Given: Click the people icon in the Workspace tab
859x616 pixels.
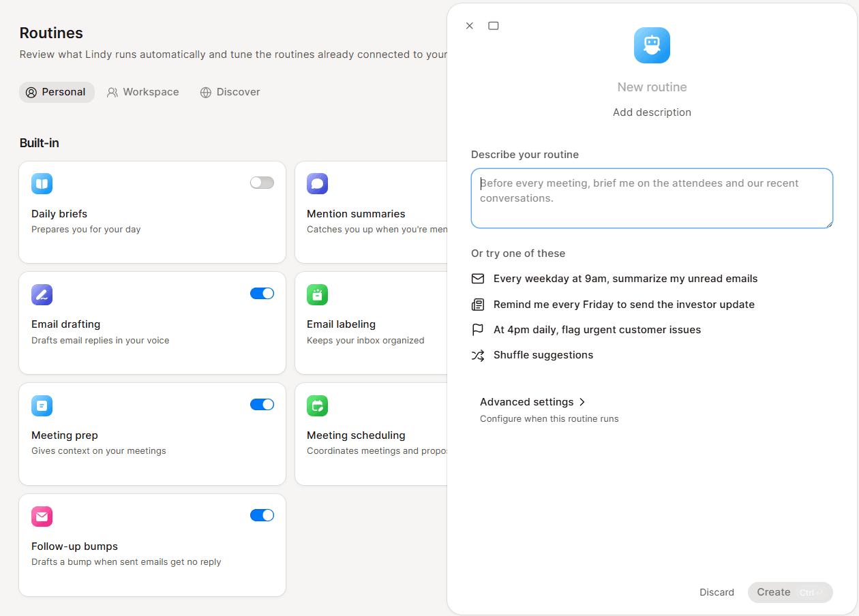Looking at the screenshot, I should point(112,93).
